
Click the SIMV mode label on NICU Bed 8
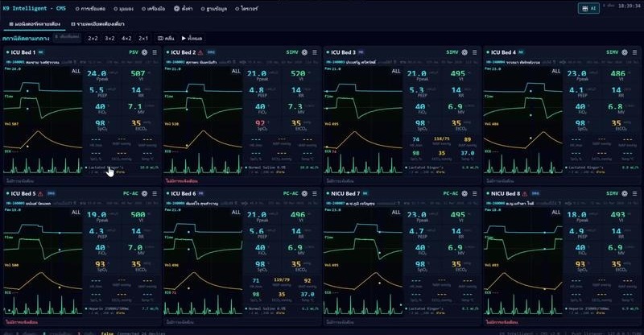[x=613, y=193]
